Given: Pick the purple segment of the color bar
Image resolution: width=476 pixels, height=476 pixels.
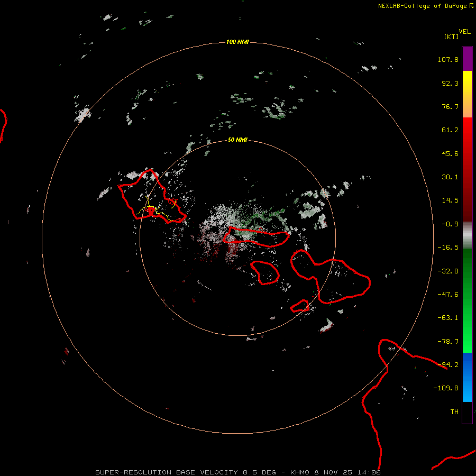Looking at the screenshot, I should pos(467,59).
